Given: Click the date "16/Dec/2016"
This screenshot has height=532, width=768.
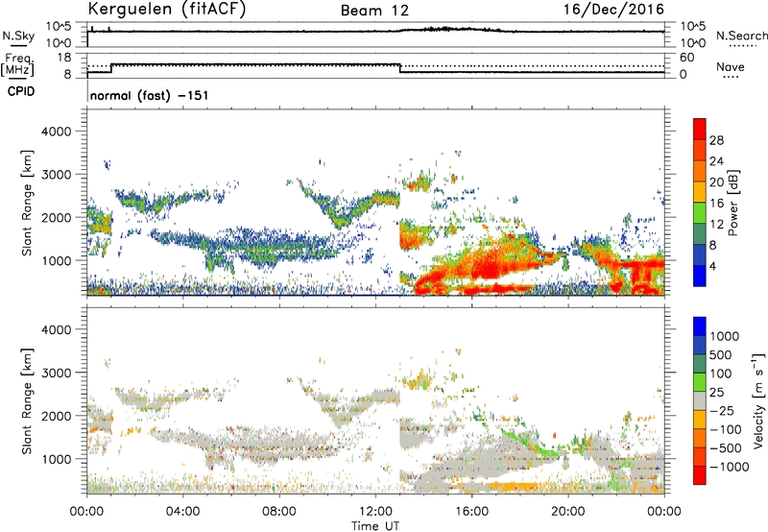Looking at the screenshot, I should click(x=613, y=9).
